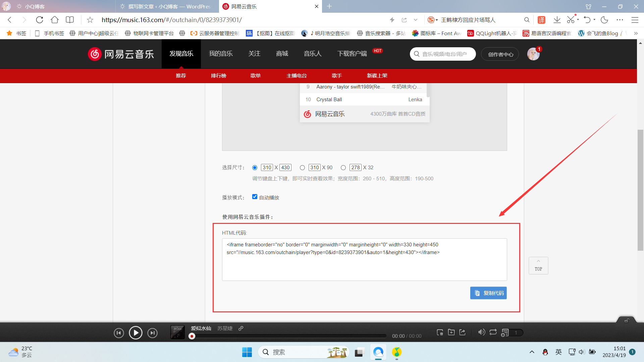Click the translate icon in toolbar

541,20
